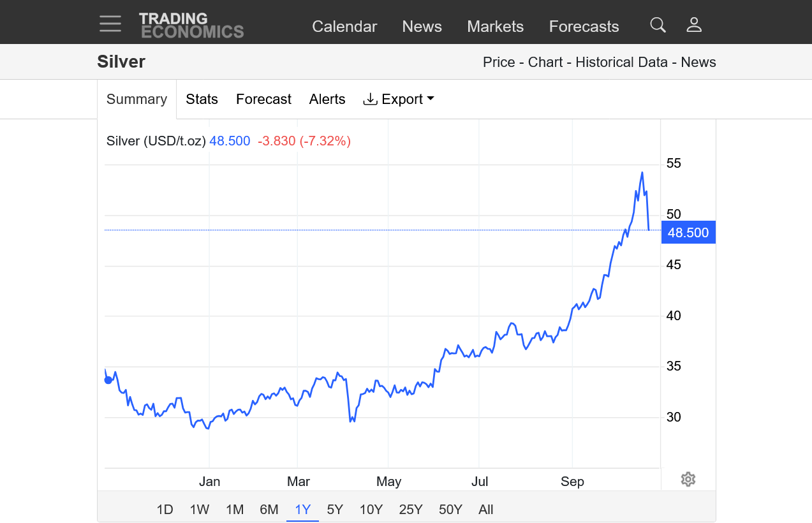Screen dimensions: 812x523
Task: Choose the 1M chart range
Action: tap(235, 510)
